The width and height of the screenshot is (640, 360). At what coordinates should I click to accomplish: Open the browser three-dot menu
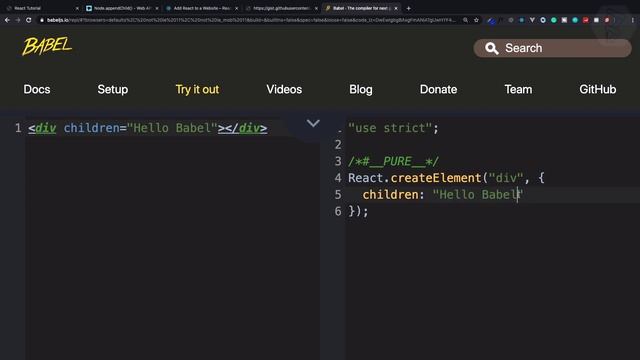point(633,20)
